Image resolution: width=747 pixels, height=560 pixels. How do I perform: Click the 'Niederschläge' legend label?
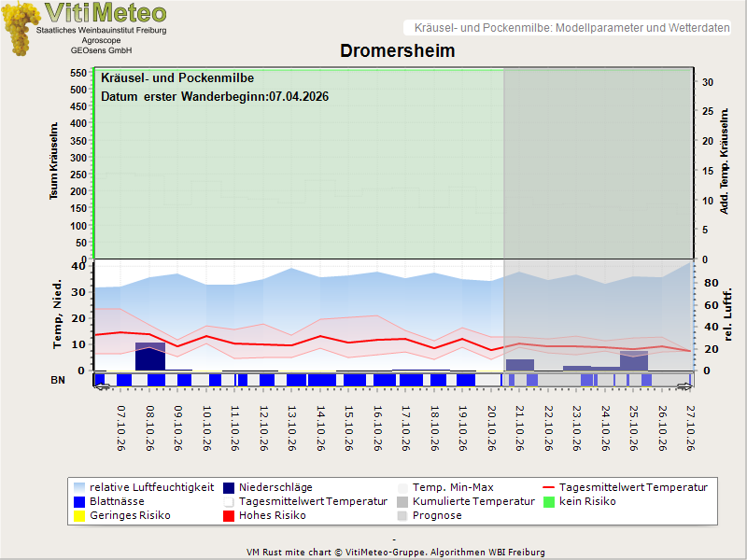[275, 487]
